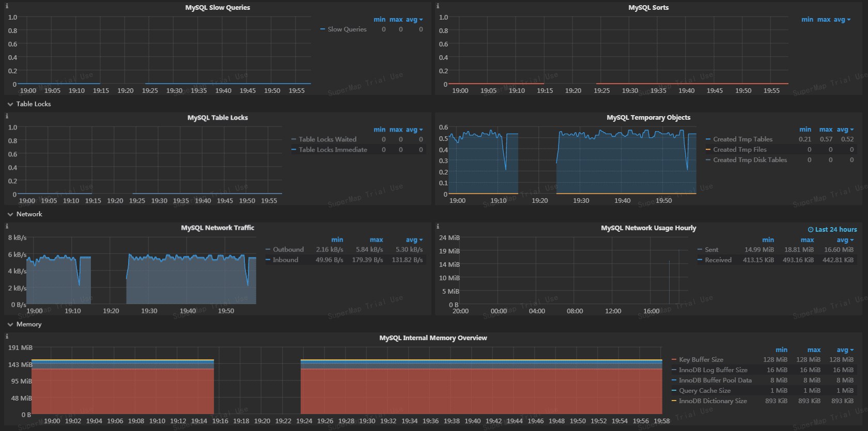This screenshot has height=431, width=868.
Task: Toggle Created Tmp Files series
Action: tap(740, 150)
